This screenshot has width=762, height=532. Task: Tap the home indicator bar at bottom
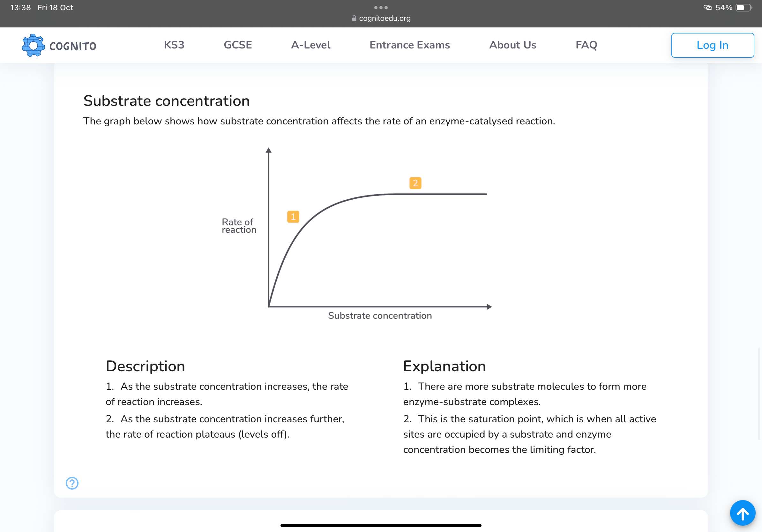click(x=381, y=525)
